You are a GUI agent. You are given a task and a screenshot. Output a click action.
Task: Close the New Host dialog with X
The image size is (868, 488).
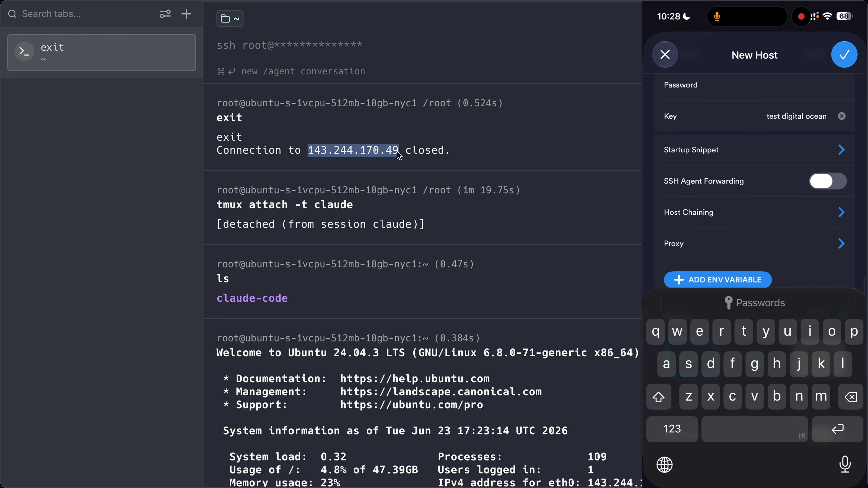[665, 54]
